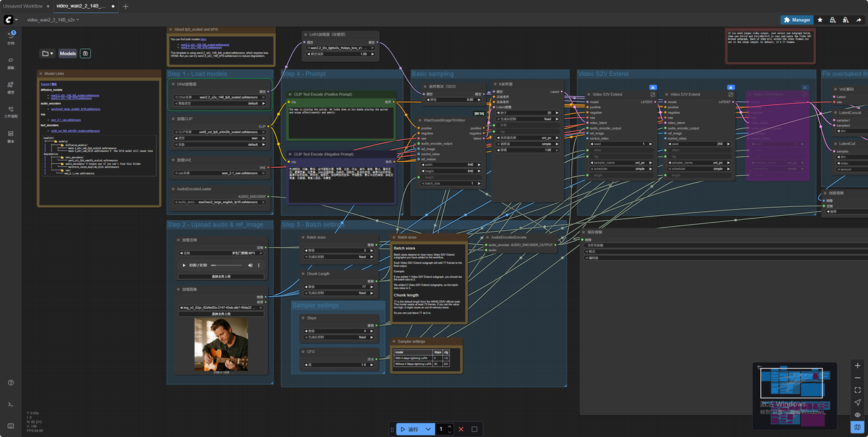Click the Models button
868x437 pixels.
click(68, 53)
